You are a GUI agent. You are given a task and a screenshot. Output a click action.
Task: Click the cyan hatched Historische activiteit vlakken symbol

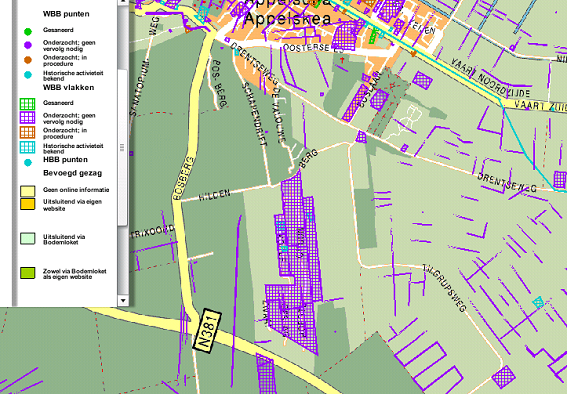[28, 147]
